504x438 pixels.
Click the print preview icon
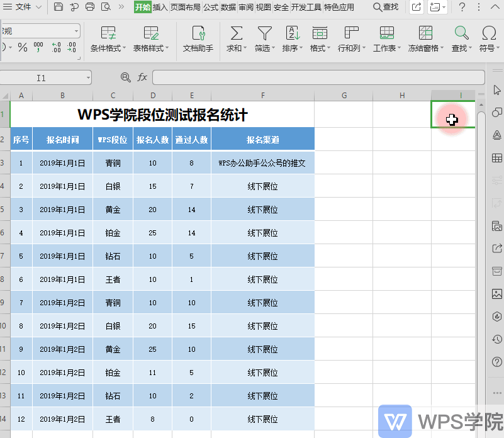click(x=106, y=7)
